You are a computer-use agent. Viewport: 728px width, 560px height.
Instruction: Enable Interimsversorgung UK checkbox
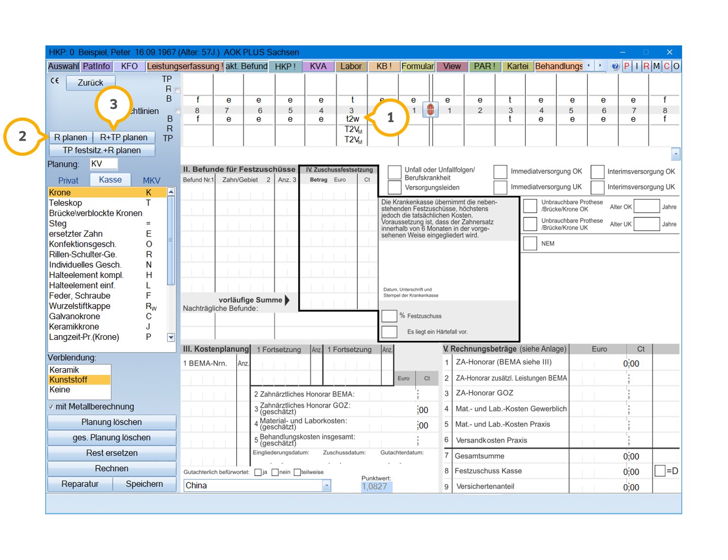point(597,187)
